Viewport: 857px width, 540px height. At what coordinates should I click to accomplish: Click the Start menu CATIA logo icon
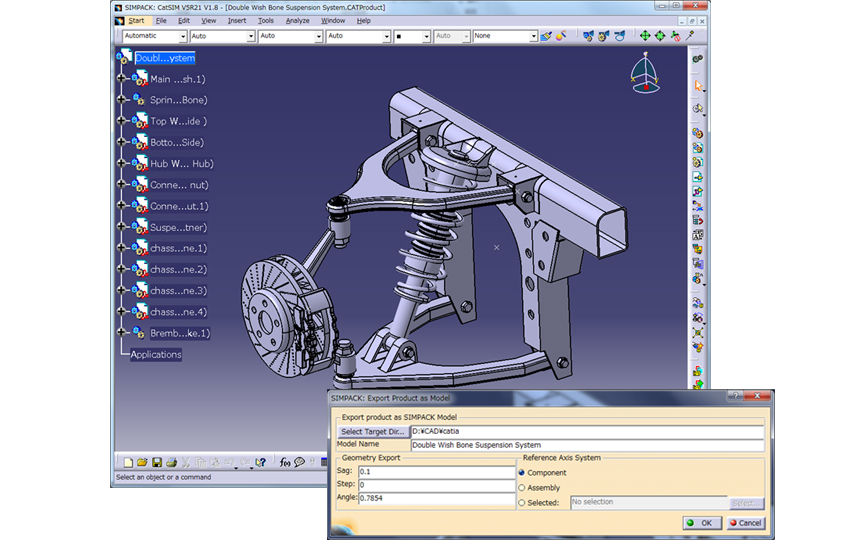(x=120, y=21)
